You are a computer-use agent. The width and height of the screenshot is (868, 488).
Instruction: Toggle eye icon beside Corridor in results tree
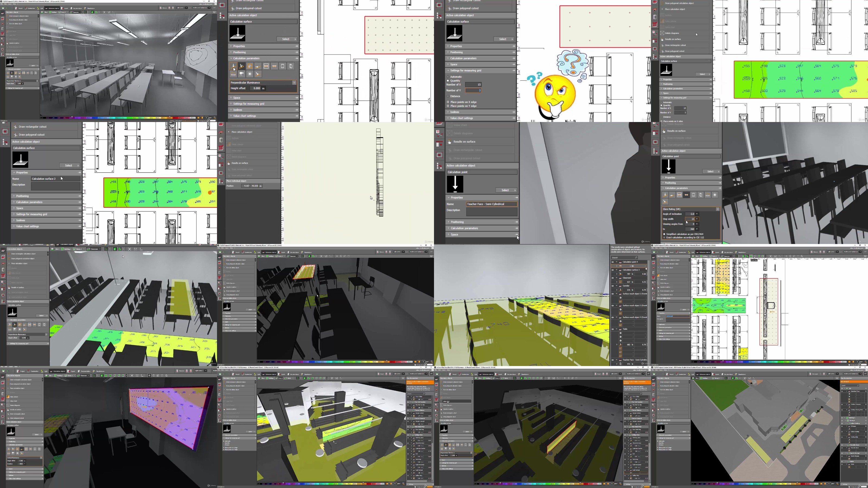point(612,286)
